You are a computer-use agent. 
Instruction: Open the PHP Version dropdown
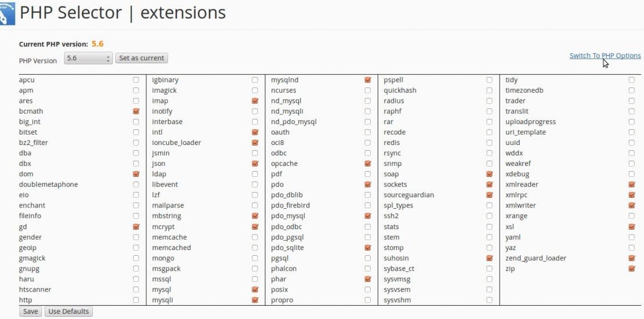88,59
